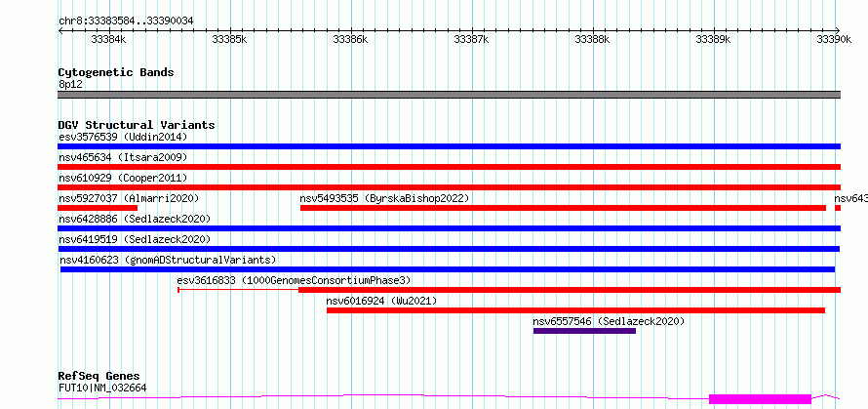Click the nsv5493535 (ByrskaBishop2022) label
Image resolution: width=868 pixels, height=409 pixels.
click(x=384, y=198)
